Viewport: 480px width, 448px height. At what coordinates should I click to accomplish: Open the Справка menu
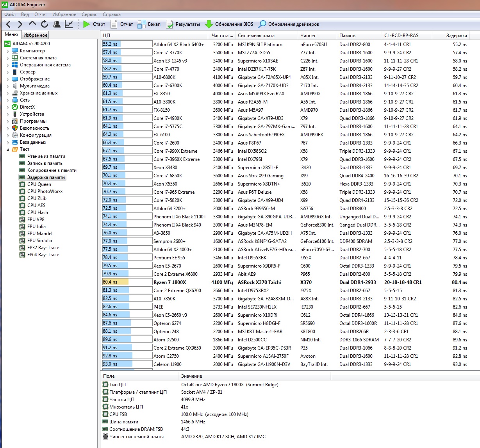(112, 14)
